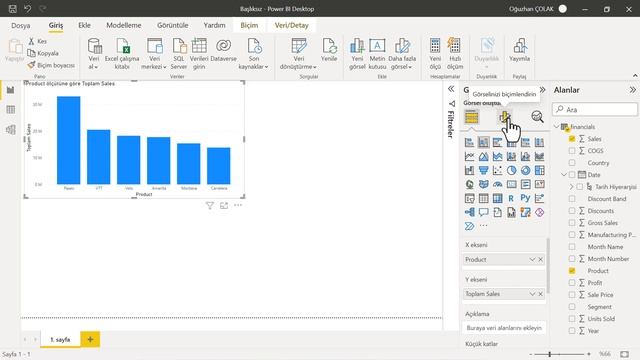Viewport: 640px width, 360px height.
Task: Click Format visual paintbrush icon
Action: click(504, 118)
